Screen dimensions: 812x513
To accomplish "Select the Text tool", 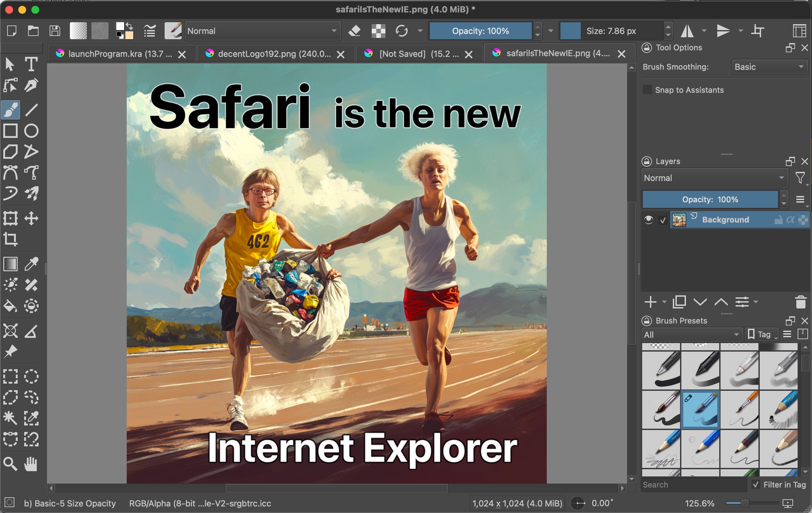I will coord(31,64).
